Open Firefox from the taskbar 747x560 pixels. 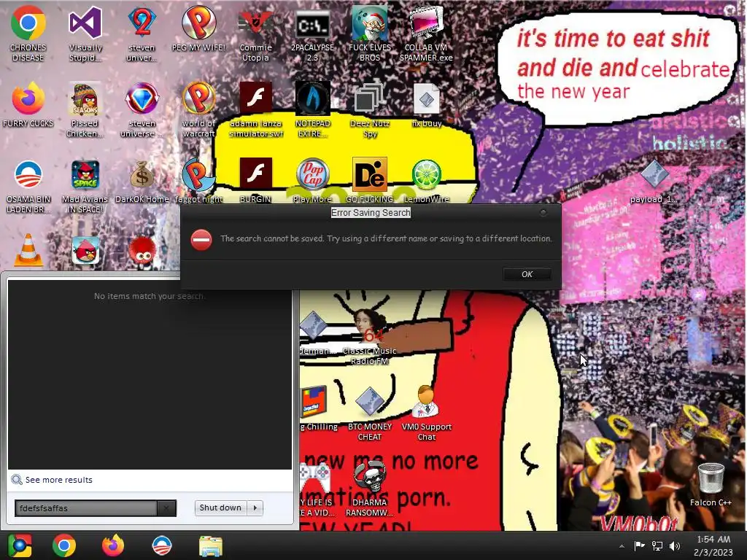tap(113, 545)
